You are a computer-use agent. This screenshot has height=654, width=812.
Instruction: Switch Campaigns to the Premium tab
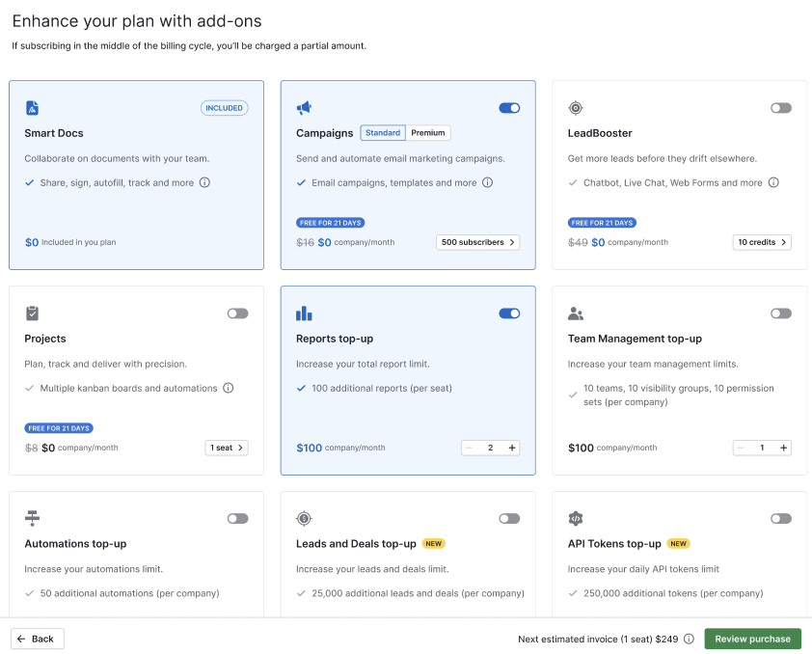coord(428,132)
